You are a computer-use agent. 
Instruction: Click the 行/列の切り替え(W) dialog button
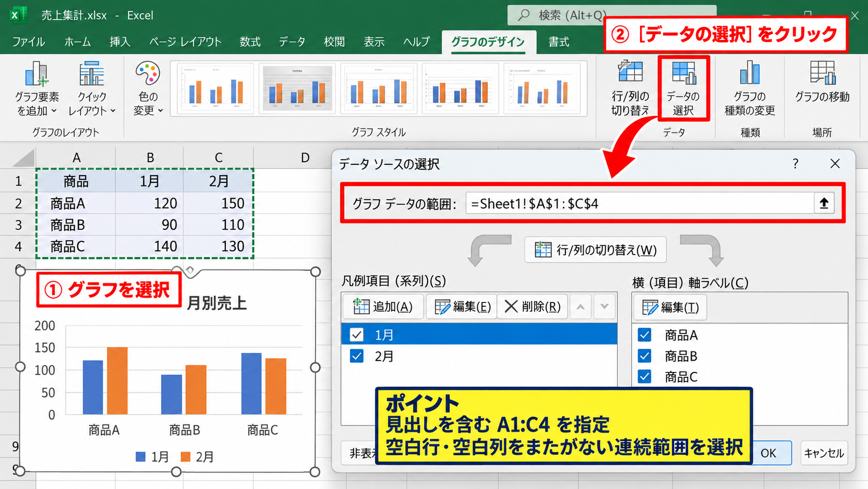595,250
